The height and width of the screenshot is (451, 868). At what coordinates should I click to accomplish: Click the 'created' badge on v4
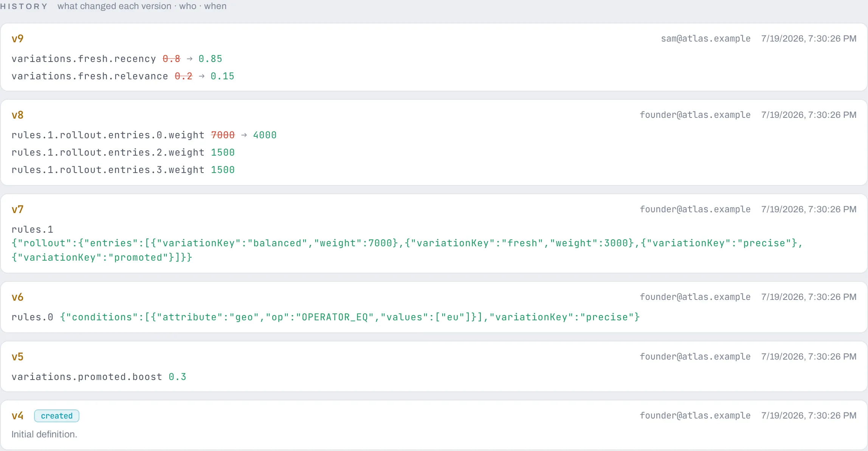[x=57, y=416]
